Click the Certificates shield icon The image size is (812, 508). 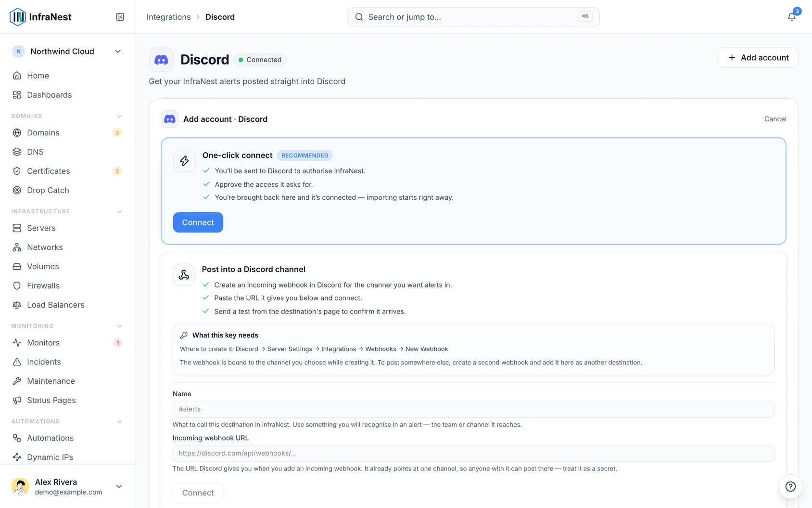[x=17, y=171]
